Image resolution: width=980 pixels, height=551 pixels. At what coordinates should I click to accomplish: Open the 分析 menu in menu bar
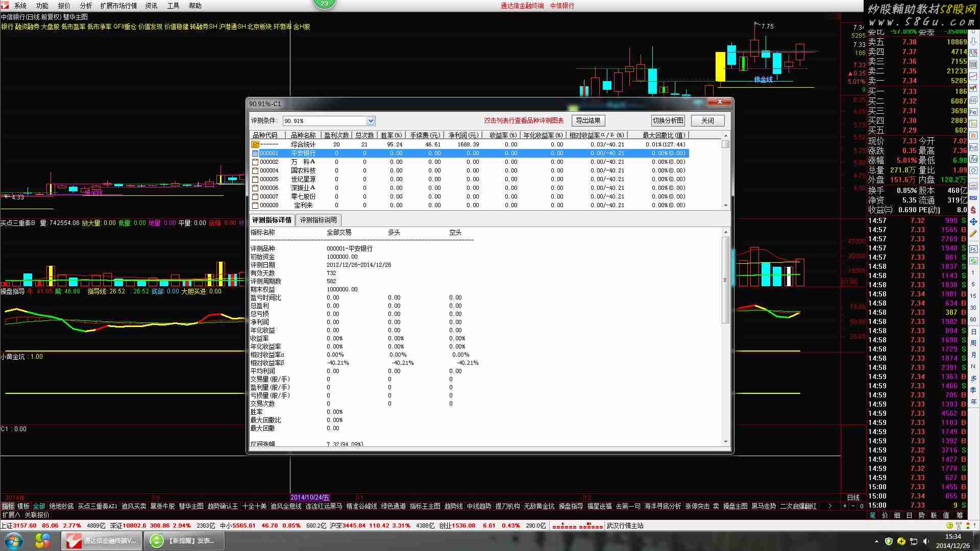click(x=86, y=6)
